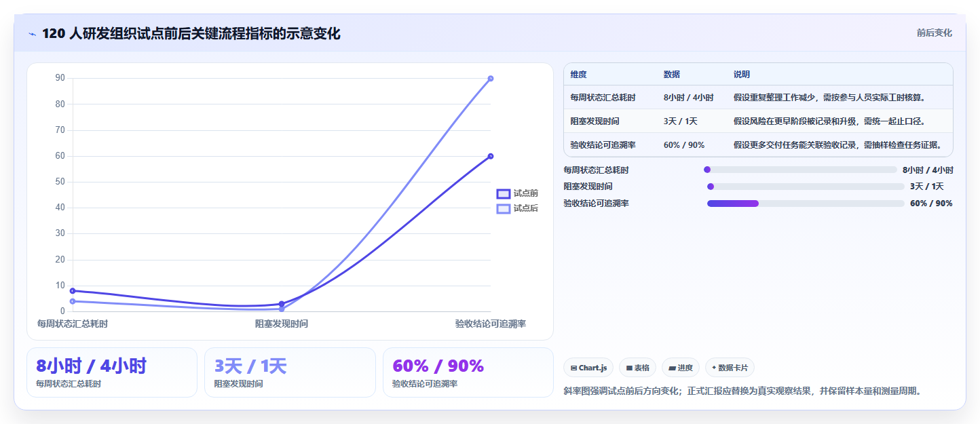The width and height of the screenshot is (980, 424).
Task: Click the small icon before the dashboard title
Action: pos(32,34)
